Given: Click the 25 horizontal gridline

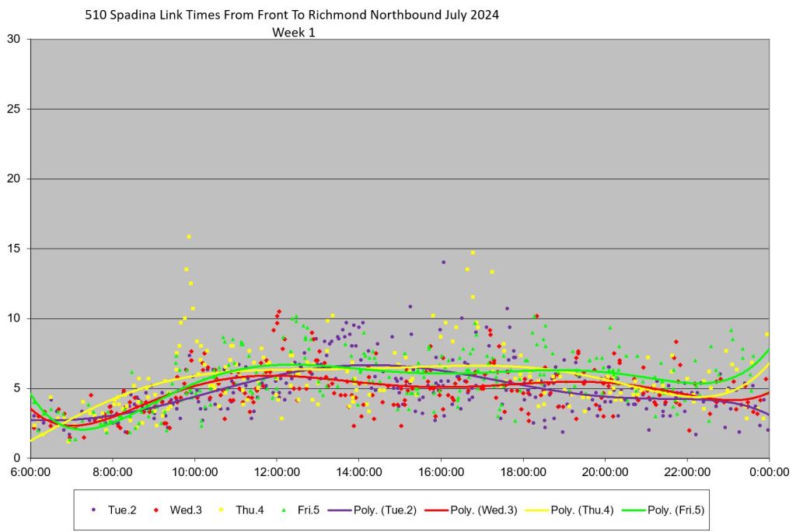Looking at the screenshot, I should pyautogui.click(x=389, y=110).
